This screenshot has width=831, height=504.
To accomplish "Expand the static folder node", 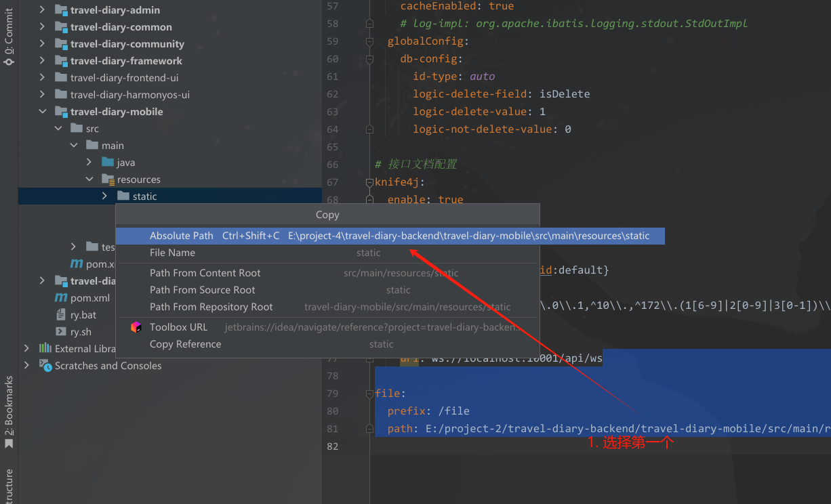I will (104, 196).
